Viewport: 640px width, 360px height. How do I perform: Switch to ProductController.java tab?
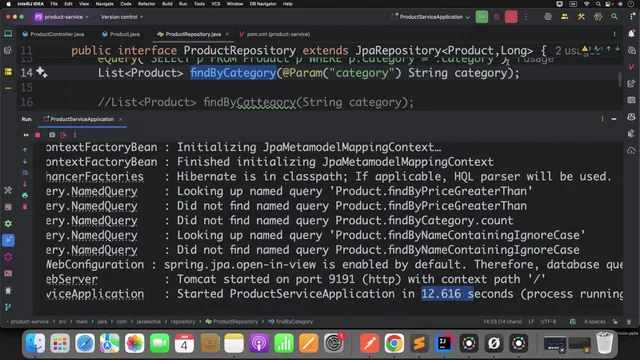click(53, 34)
